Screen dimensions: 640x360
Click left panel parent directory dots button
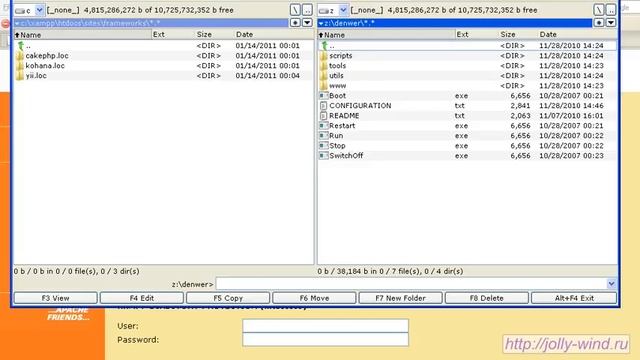click(307, 10)
